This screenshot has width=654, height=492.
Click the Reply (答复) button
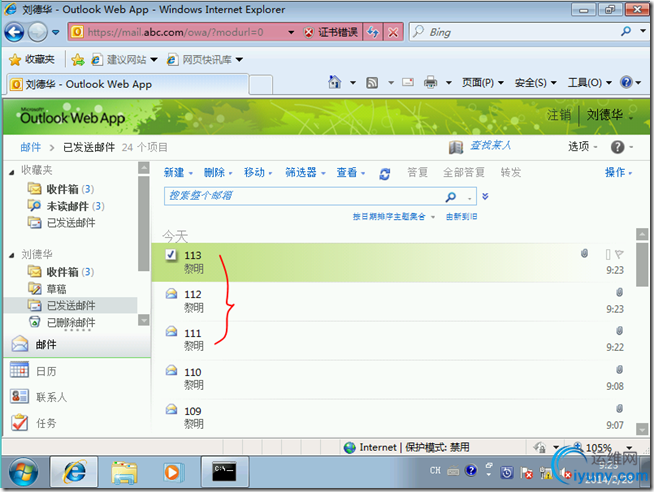tap(418, 173)
